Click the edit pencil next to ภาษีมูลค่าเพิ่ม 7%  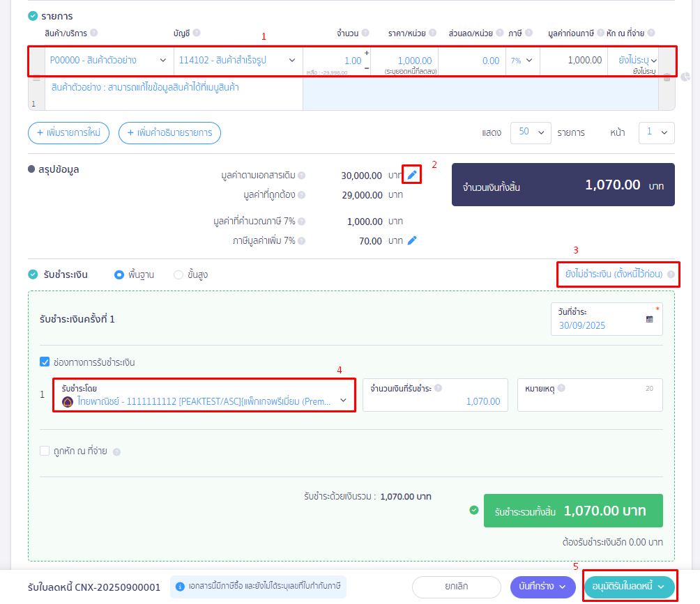coord(412,240)
